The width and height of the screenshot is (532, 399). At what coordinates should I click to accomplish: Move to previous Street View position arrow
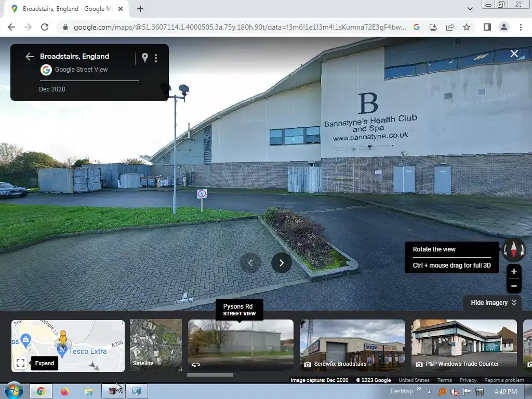pyautogui.click(x=250, y=263)
